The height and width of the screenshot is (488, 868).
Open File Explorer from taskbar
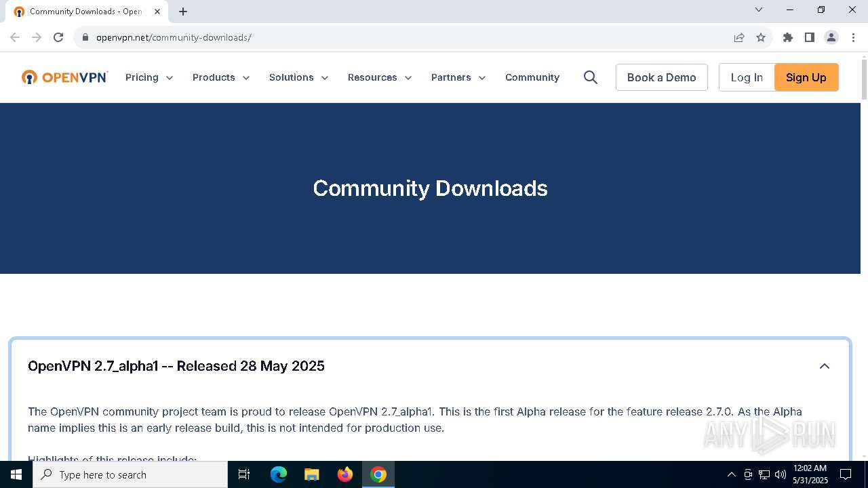coord(312,474)
